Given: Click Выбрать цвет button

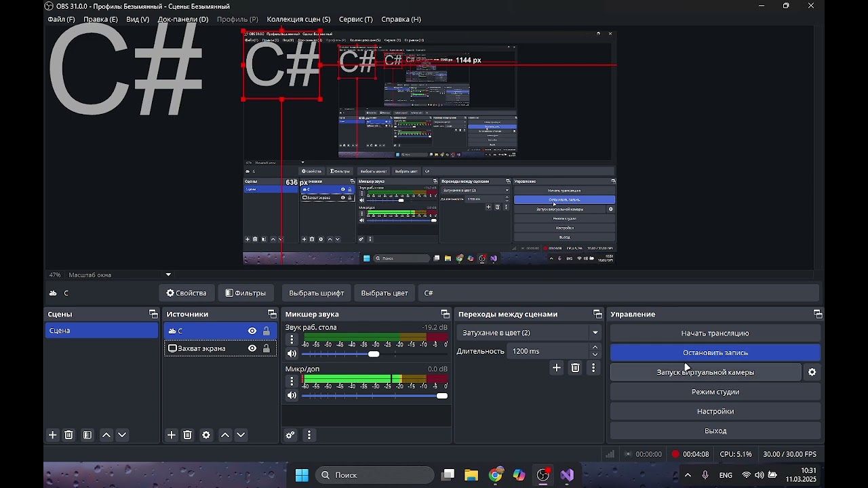Looking at the screenshot, I should pos(384,293).
